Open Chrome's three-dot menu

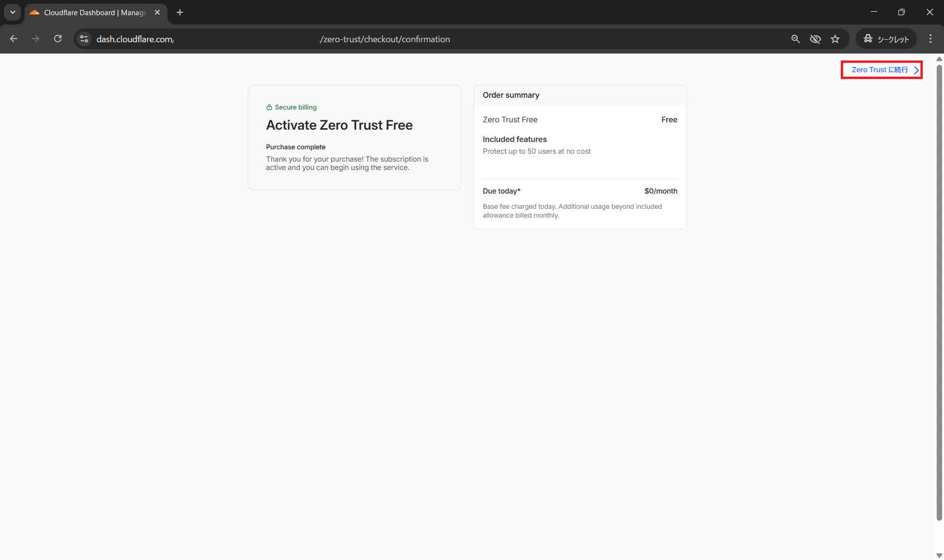930,39
